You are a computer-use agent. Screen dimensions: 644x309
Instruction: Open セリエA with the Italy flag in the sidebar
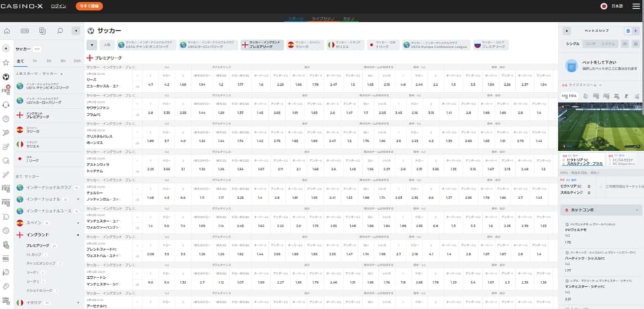point(49,145)
